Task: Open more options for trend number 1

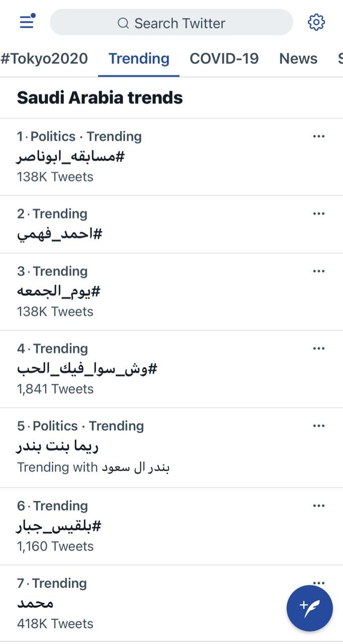Action: click(x=318, y=136)
